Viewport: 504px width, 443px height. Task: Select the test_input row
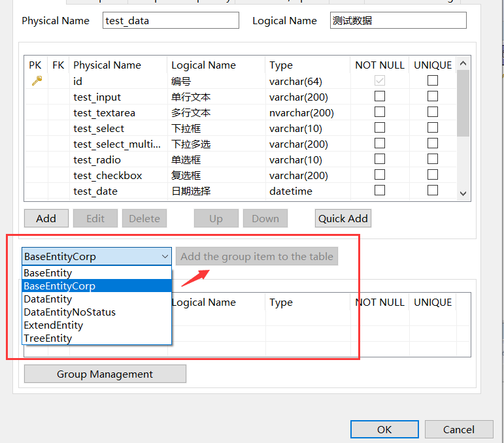(241, 97)
